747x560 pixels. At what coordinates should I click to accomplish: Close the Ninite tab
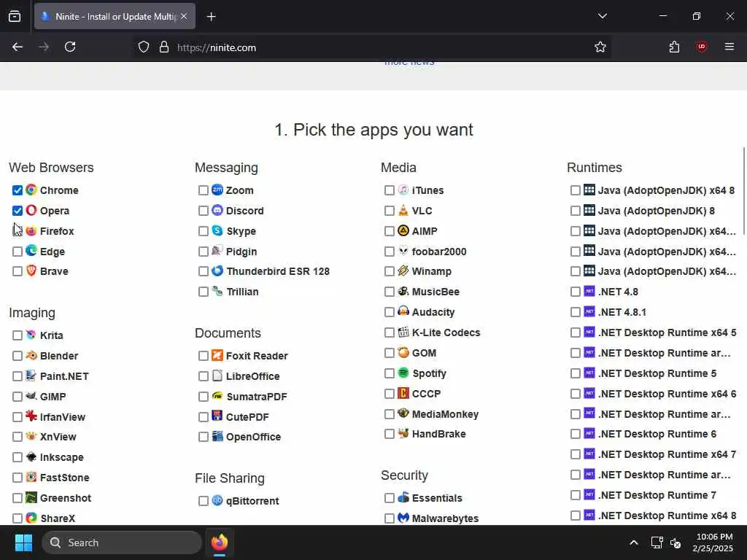pos(184,16)
